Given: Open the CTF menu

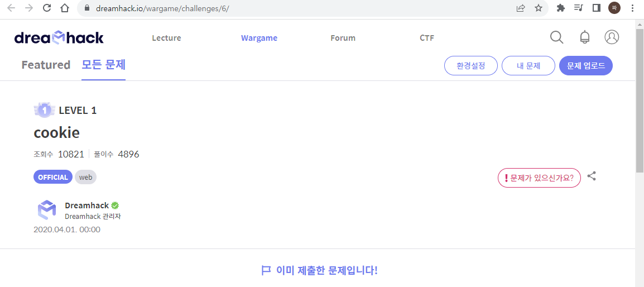Looking at the screenshot, I should click(427, 38).
